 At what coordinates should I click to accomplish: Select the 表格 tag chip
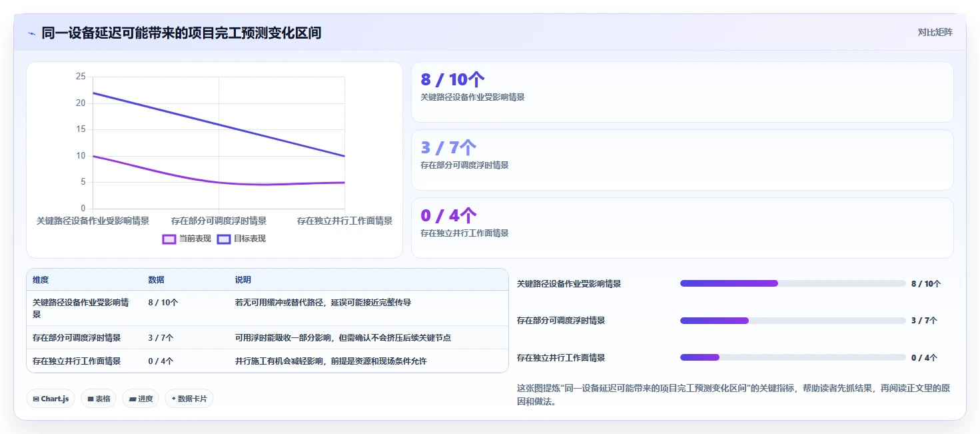[x=99, y=399]
